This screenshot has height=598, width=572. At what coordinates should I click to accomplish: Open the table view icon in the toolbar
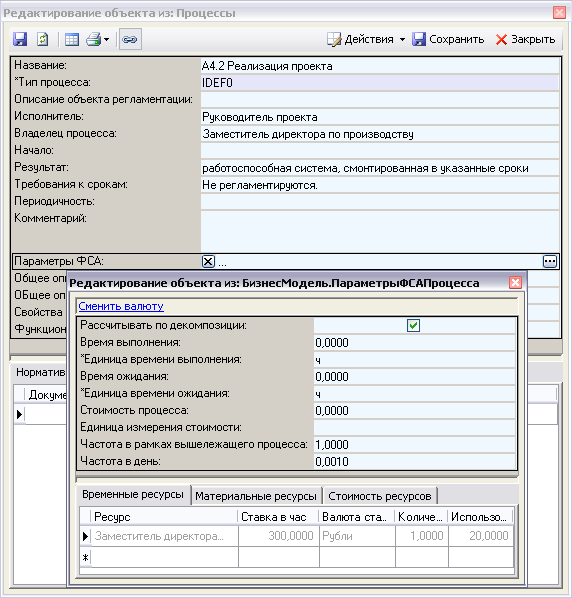pyautogui.click(x=72, y=40)
